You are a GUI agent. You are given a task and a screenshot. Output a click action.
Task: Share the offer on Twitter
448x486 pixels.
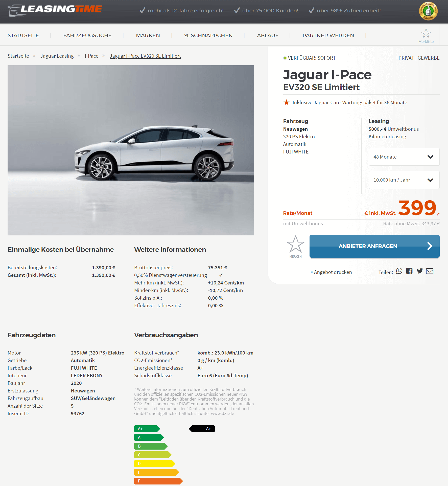click(x=420, y=271)
